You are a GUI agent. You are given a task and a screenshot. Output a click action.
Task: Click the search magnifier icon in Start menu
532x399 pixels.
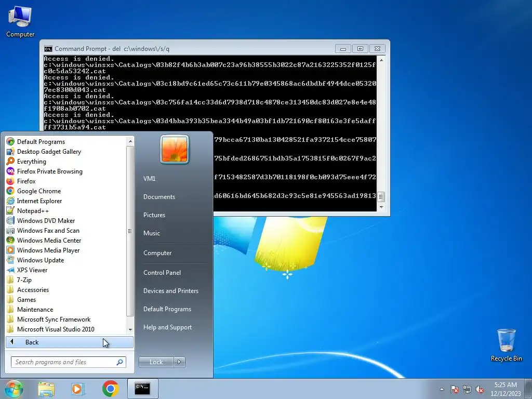tap(119, 362)
